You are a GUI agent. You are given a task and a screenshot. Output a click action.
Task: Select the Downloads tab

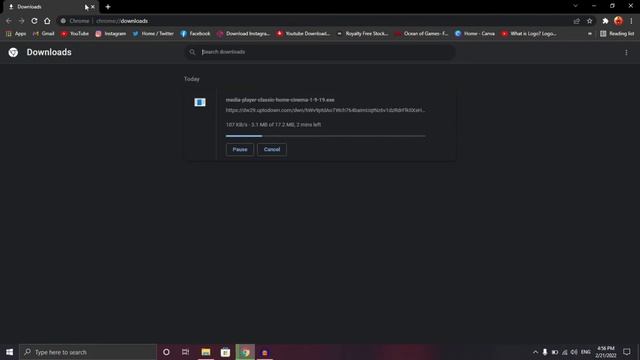(x=51, y=7)
